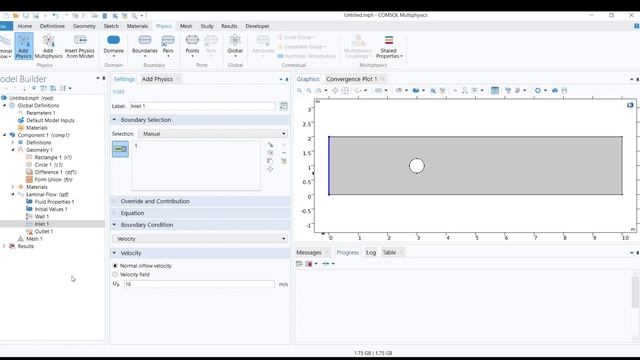Image resolution: width=640 pixels, height=360 pixels.
Task: Click the Zoom Out graphics icon
Action: pos(309,90)
